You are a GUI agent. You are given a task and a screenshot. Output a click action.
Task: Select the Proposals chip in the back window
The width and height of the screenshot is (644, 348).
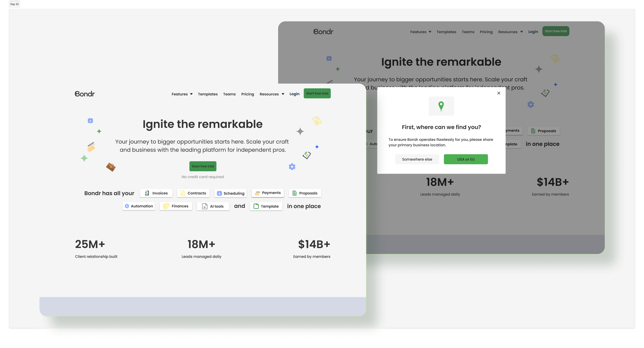click(544, 131)
